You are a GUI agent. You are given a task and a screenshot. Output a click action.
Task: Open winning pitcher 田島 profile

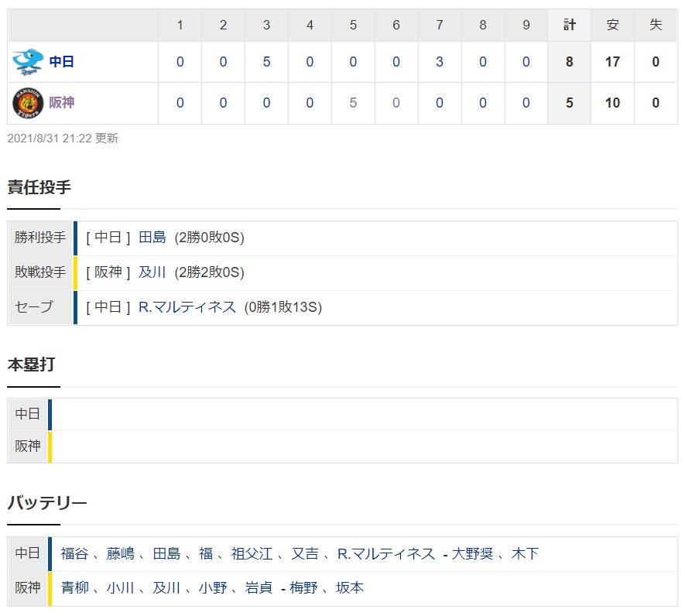click(x=152, y=238)
